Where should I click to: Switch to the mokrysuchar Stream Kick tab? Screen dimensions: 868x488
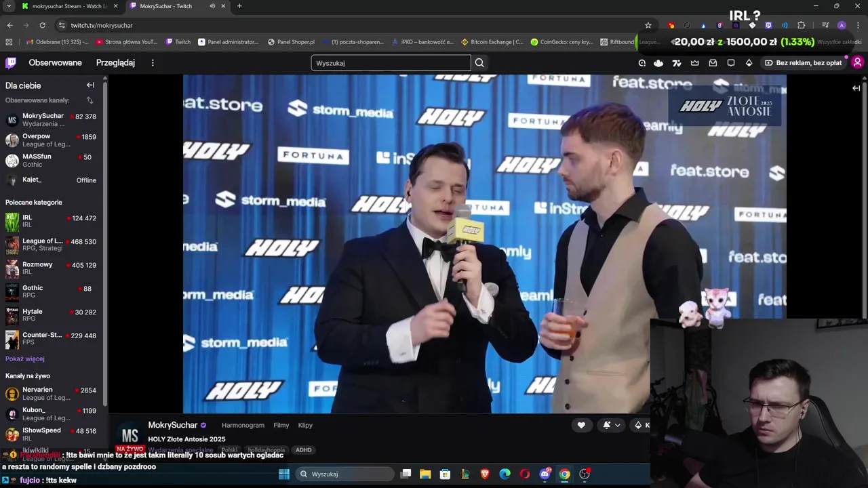coord(70,6)
